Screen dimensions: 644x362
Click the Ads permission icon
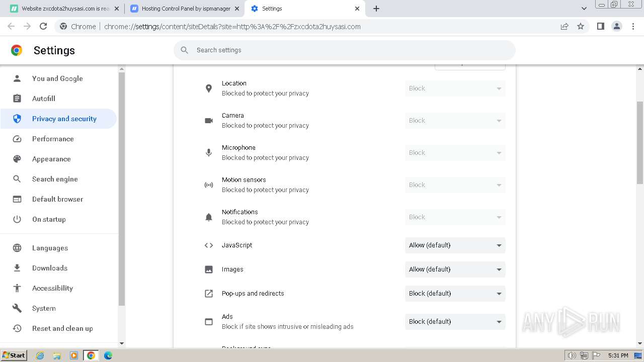point(209,322)
